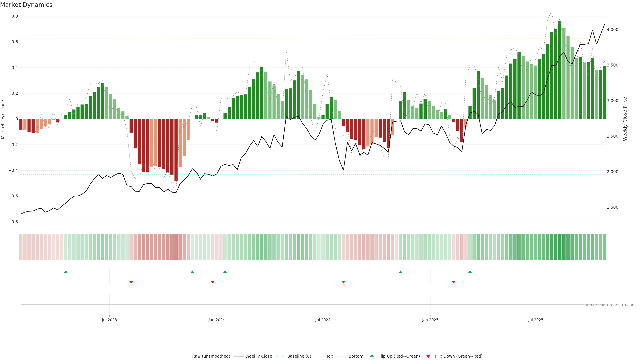Click the last green flip-up marker before Jul 2025
Screen dimensions: 644x362
[470, 272]
